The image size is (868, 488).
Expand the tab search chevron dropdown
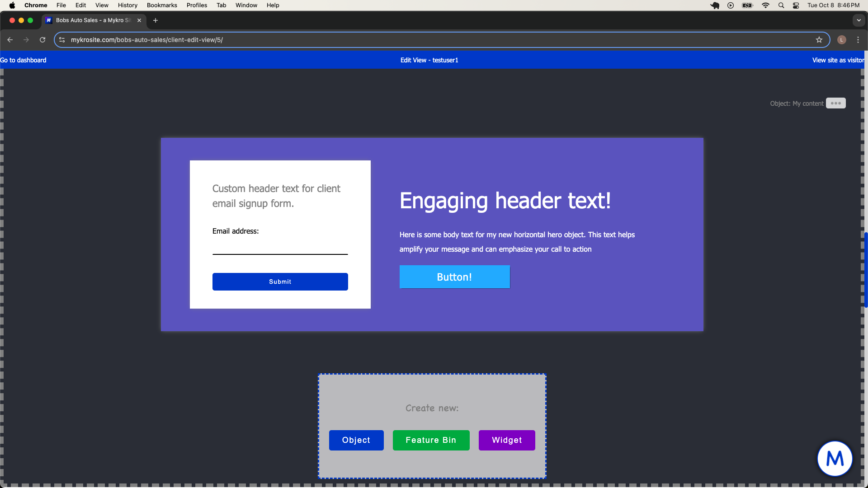tap(859, 20)
